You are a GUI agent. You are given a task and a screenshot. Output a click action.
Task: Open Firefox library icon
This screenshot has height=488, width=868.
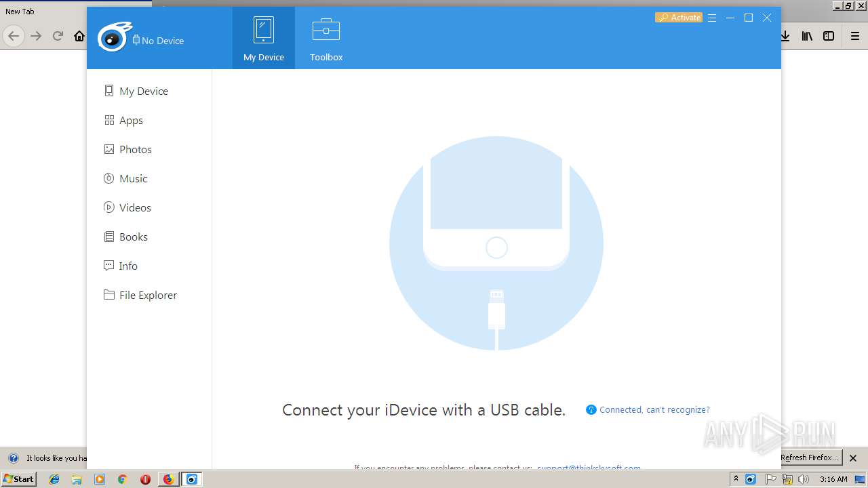[x=807, y=36]
